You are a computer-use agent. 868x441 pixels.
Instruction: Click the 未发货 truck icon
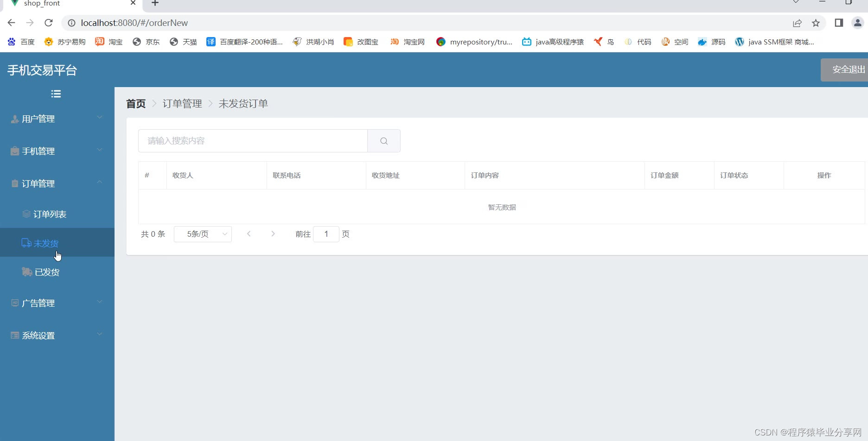click(26, 243)
